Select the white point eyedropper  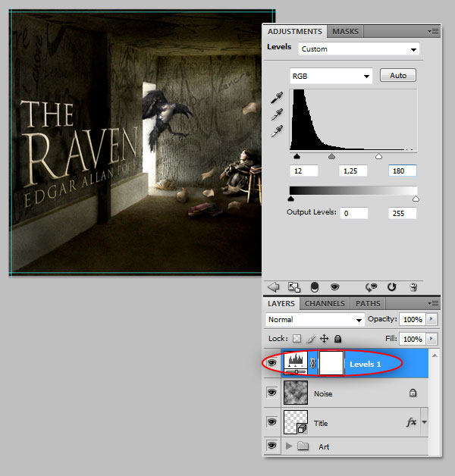point(277,131)
